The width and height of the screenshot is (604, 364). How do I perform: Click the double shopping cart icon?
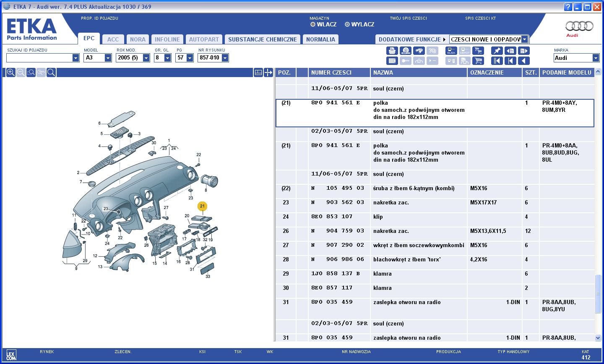pyautogui.click(x=478, y=51)
